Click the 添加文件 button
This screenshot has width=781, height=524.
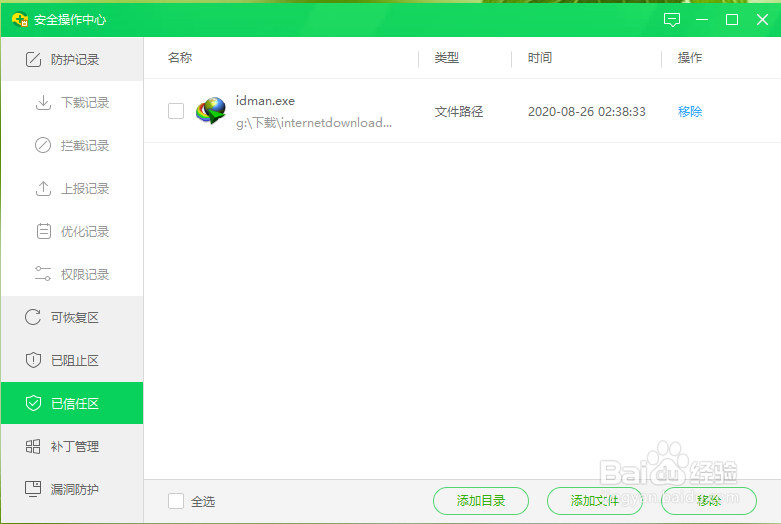595,501
